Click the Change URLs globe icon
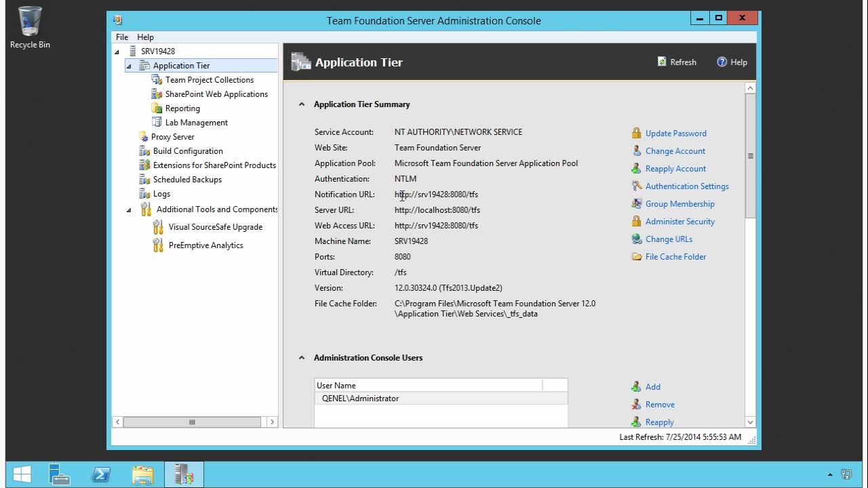 (636, 239)
